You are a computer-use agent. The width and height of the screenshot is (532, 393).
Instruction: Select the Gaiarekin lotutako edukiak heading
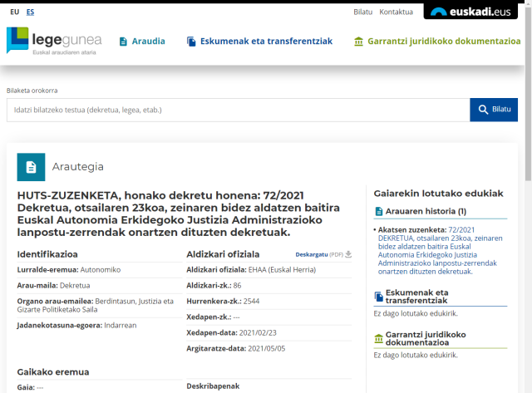[438, 194]
